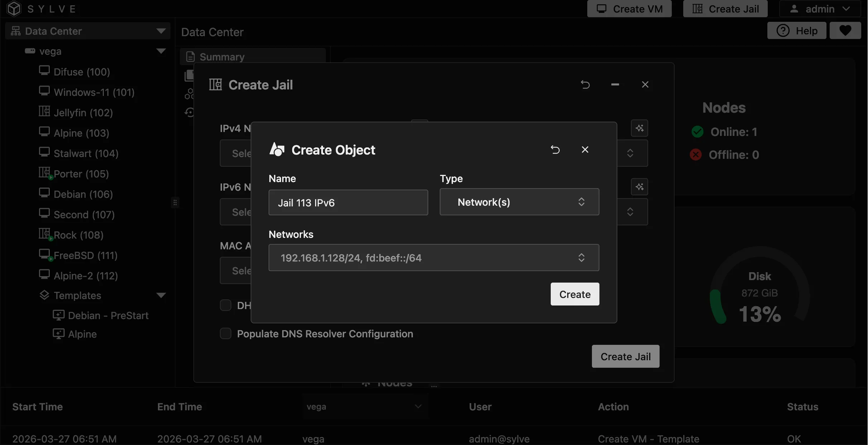Enable Populate DNS Resolver Configuration
Screen dimensions: 868x445
[x=225, y=333]
